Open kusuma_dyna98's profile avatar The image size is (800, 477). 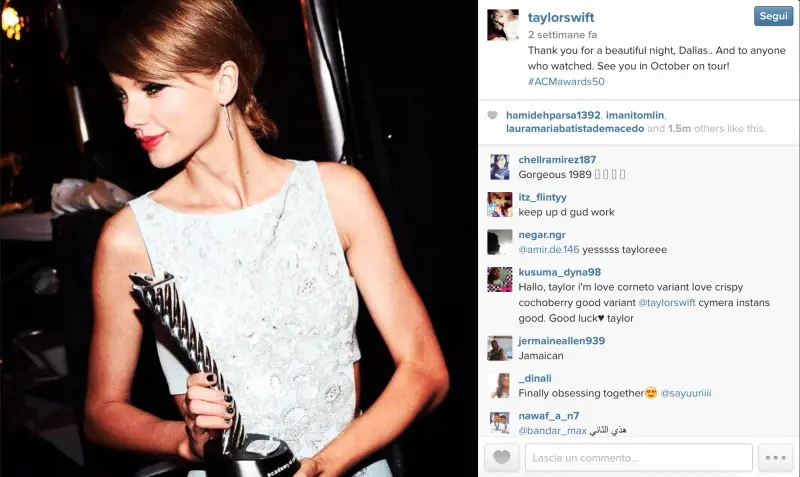click(x=500, y=280)
